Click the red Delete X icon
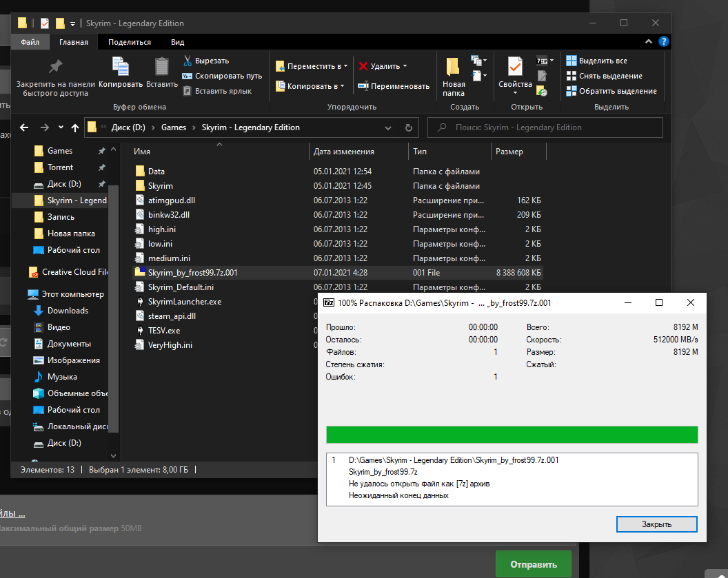Image resolution: width=728 pixels, height=578 pixels. tap(363, 66)
